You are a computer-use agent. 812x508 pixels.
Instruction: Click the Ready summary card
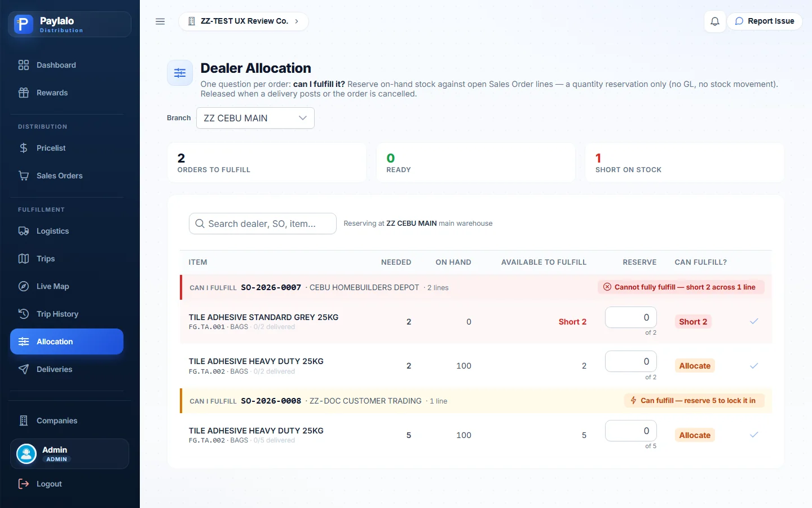[x=476, y=163]
